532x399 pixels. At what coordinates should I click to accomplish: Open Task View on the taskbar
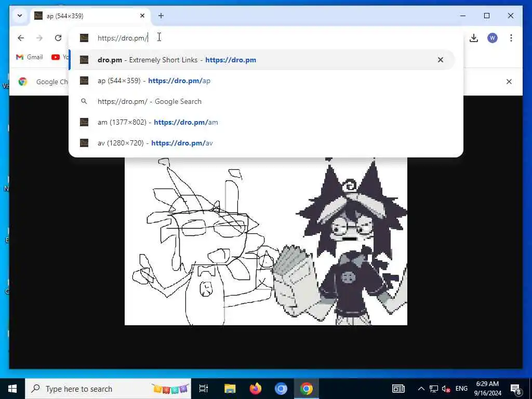(x=203, y=389)
